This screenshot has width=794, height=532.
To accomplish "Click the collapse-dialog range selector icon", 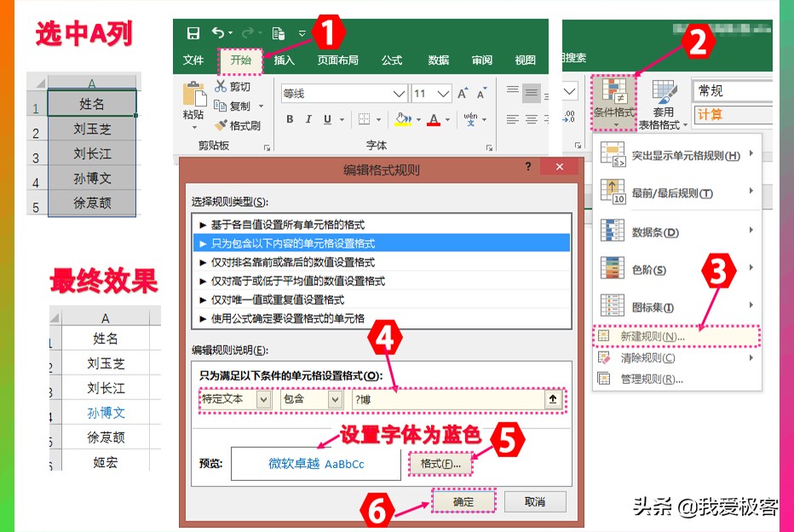I will (553, 399).
